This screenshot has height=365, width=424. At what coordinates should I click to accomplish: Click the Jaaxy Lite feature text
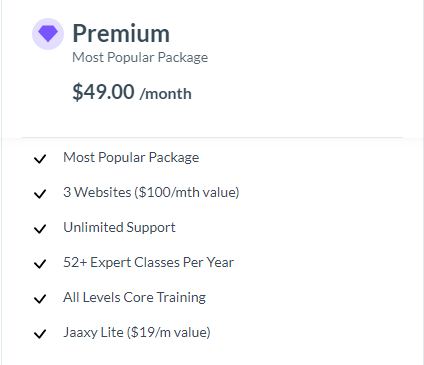tap(93, 333)
